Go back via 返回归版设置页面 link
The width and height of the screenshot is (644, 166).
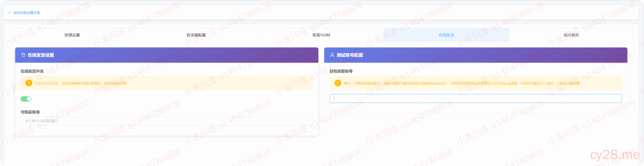26,13
